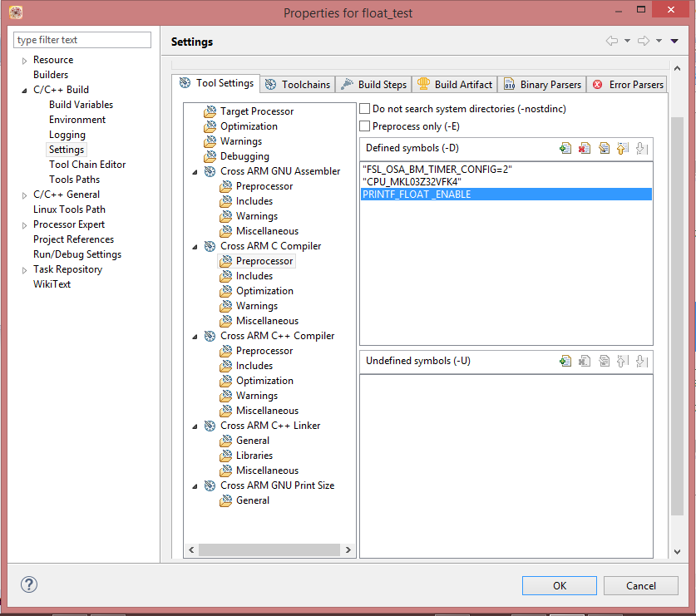Image resolution: width=696 pixels, height=616 pixels.
Task: Open Build Variables page
Action: 81,105
